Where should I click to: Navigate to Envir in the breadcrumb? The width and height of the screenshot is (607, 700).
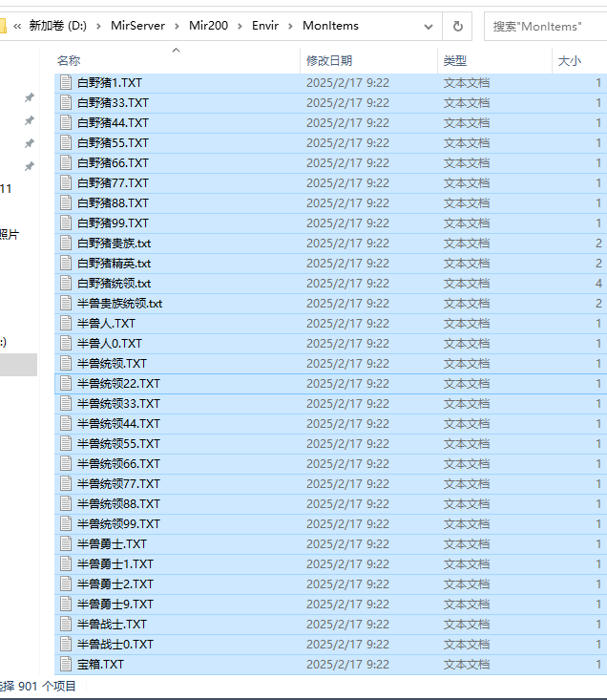click(265, 26)
